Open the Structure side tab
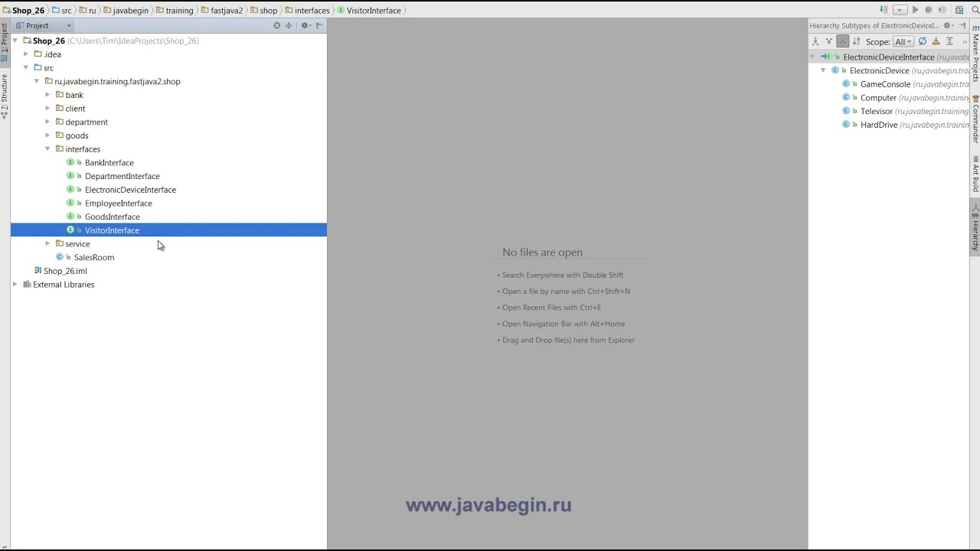 [x=5, y=96]
